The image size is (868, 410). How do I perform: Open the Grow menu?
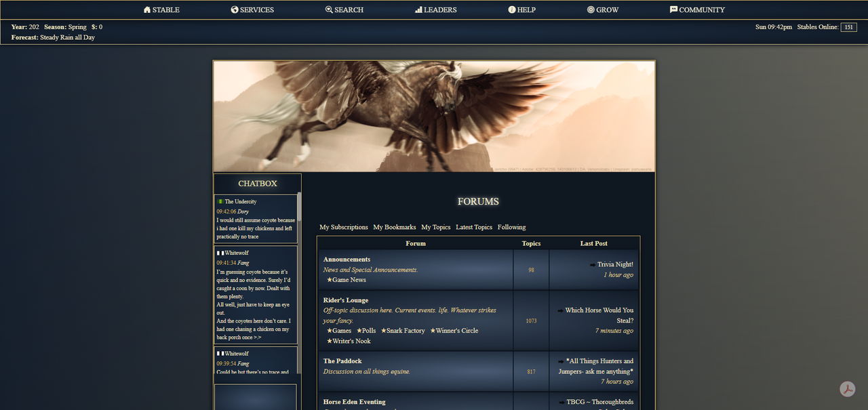coord(603,10)
